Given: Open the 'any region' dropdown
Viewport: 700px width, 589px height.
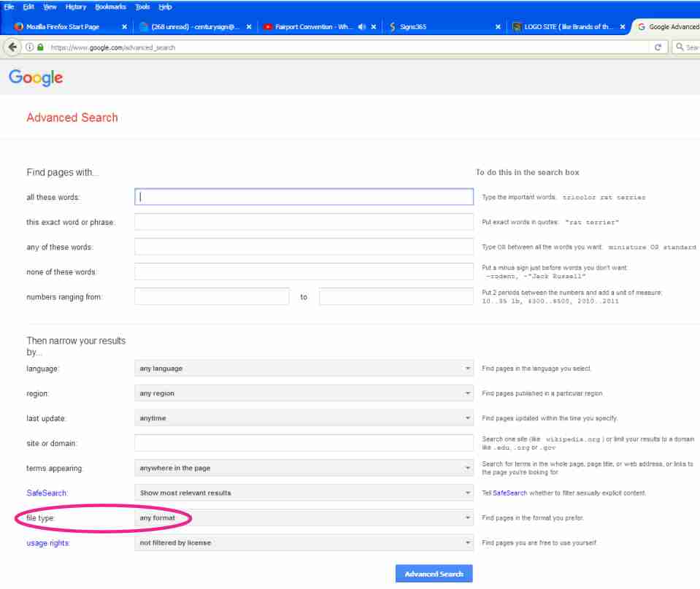Looking at the screenshot, I should tap(304, 393).
